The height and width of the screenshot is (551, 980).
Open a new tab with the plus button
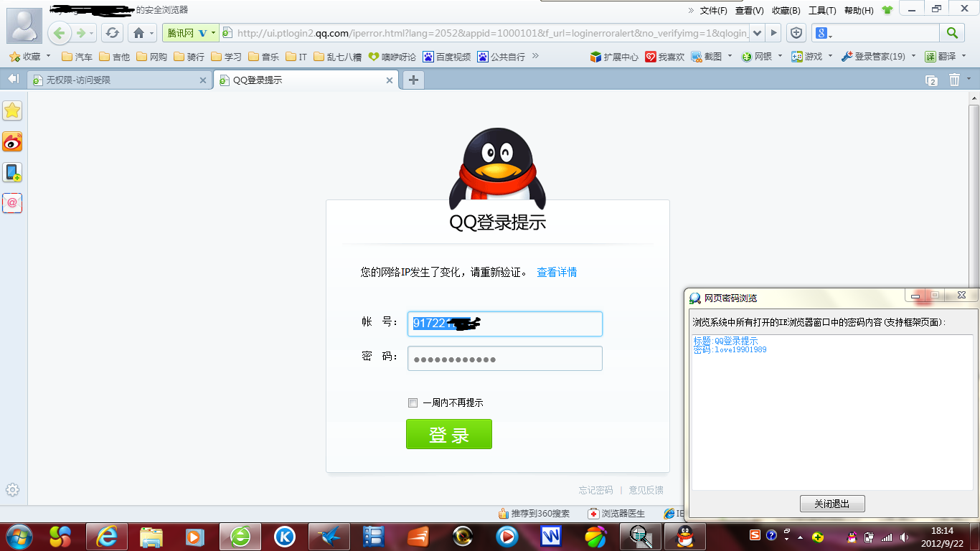coord(413,80)
